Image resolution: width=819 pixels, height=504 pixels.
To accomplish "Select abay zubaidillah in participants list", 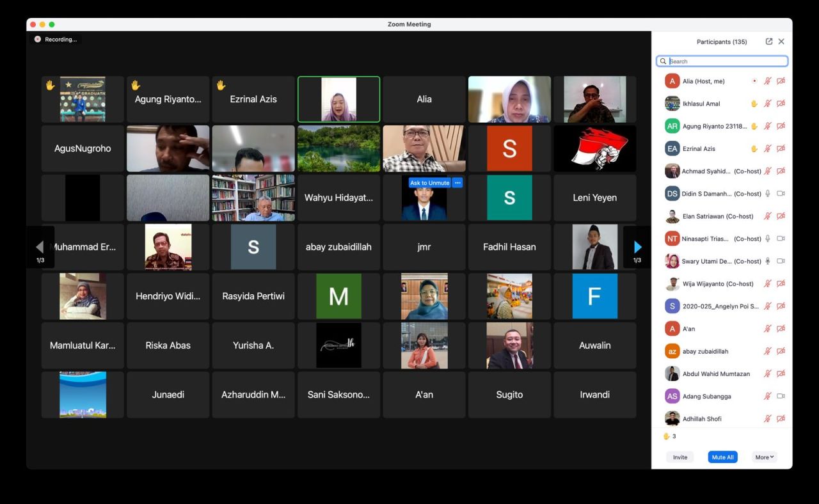I will pyautogui.click(x=705, y=351).
